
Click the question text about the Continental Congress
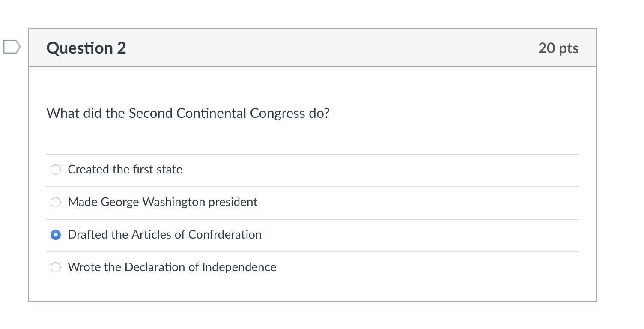[188, 113]
